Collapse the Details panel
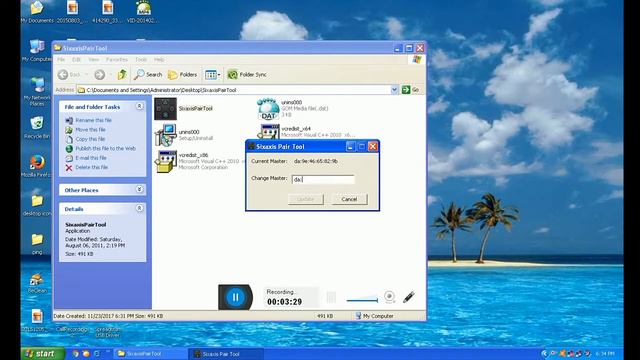 139,208
